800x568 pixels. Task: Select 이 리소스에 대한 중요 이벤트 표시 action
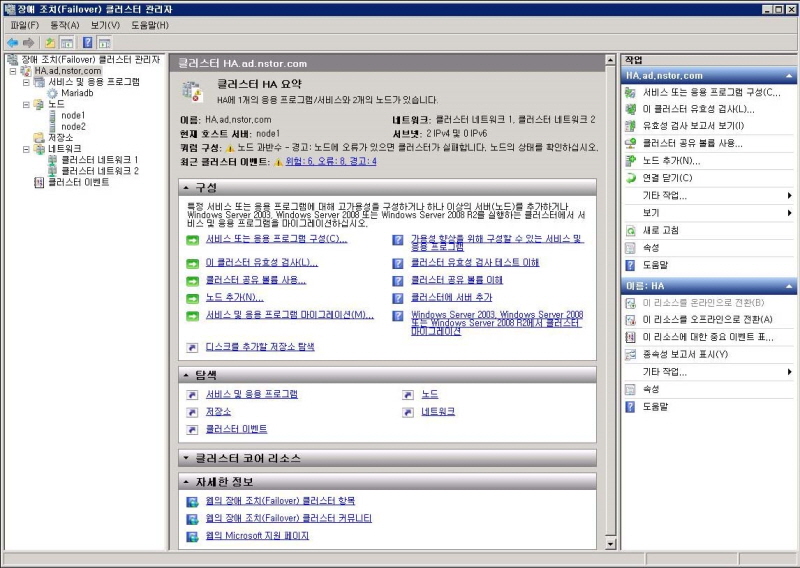click(x=709, y=337)
